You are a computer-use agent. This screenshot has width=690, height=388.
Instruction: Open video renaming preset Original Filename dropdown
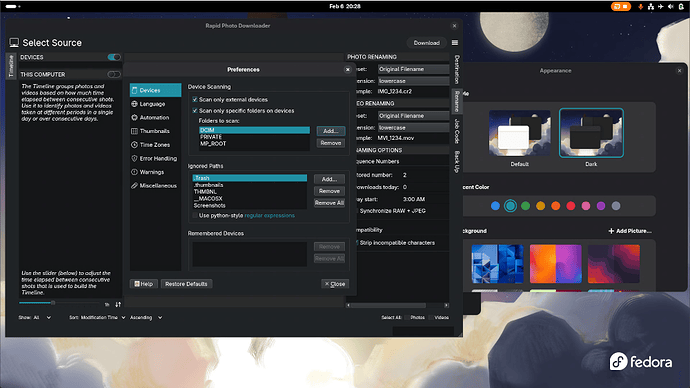(413, 116)
